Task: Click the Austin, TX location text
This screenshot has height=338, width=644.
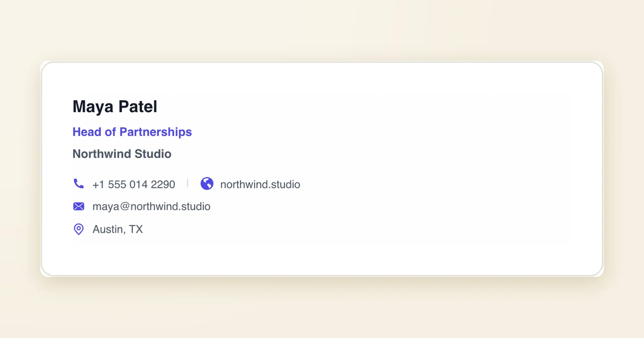Action: (118, 229)
